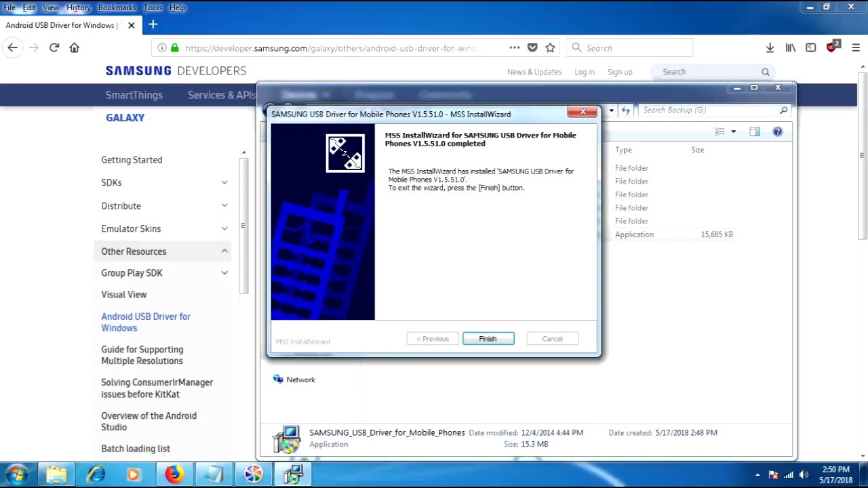Bookmark this page with star icon
This screenshot has height=488, width=868.
(551, 47)
